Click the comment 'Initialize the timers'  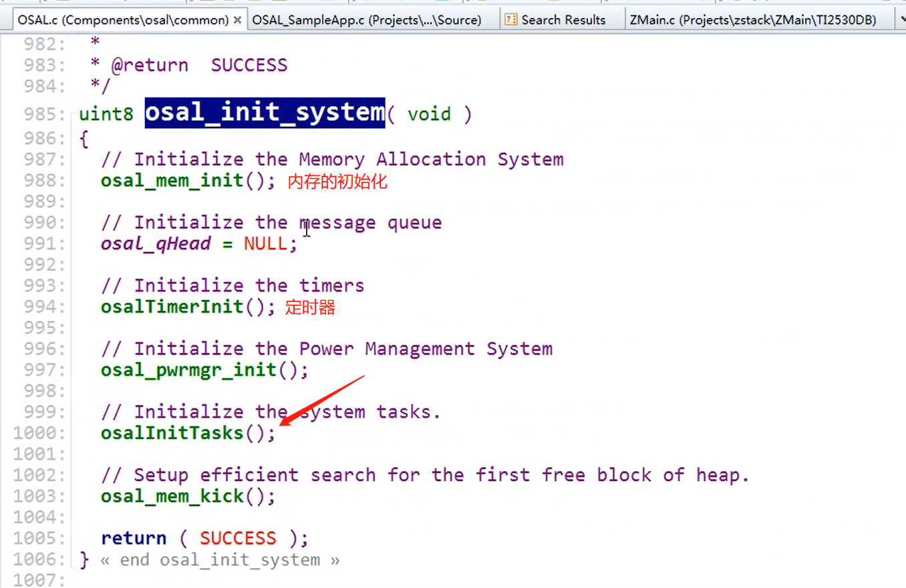tap(233, 286)
